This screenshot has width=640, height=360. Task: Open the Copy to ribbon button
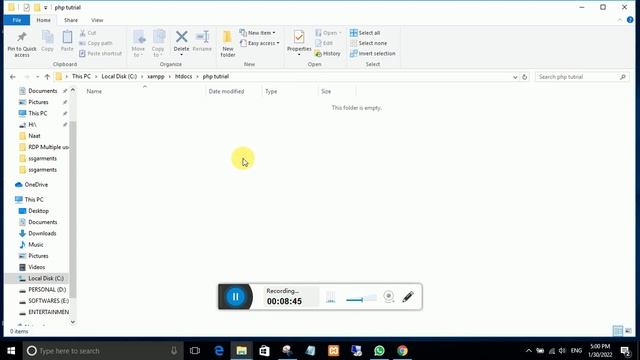click(158, 43)
